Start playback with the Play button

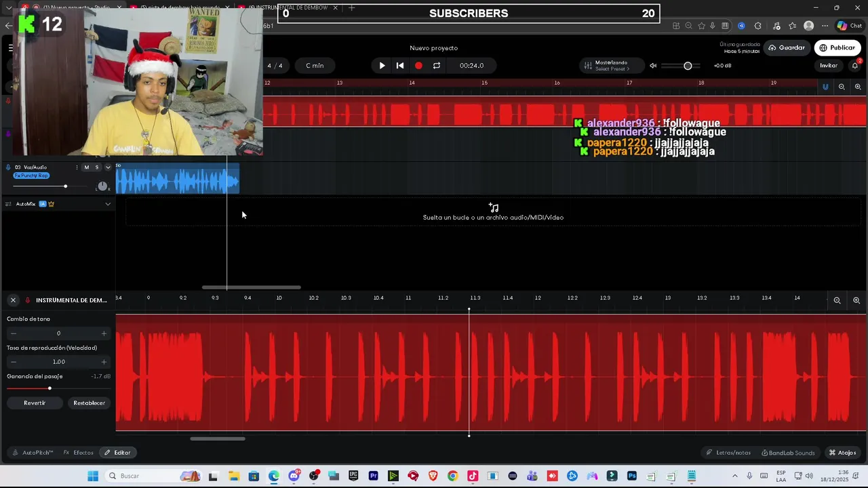click(x=382, y=66)
